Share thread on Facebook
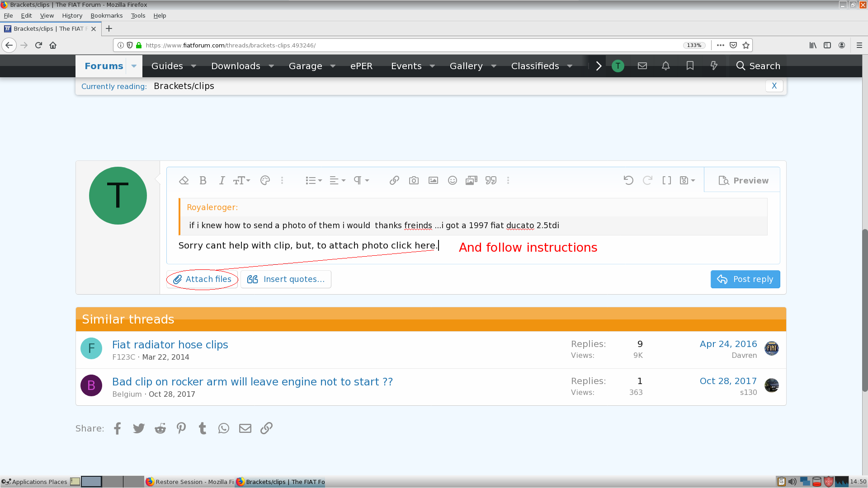868x488 pixels. tap(118, 428)
